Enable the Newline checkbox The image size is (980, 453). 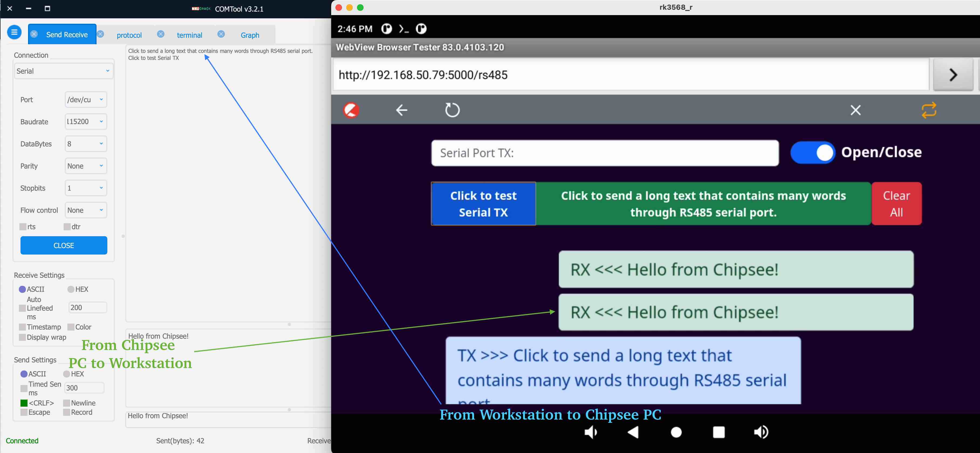[67, 403]
